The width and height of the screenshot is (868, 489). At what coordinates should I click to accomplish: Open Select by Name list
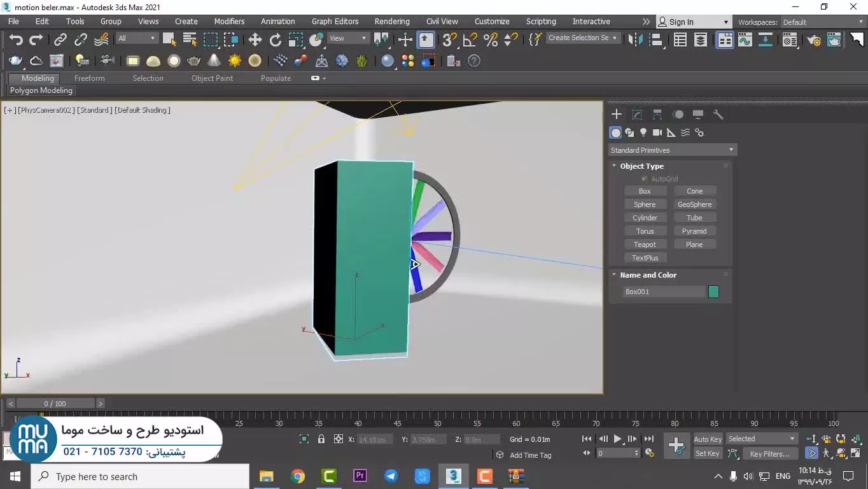[190, 39]
